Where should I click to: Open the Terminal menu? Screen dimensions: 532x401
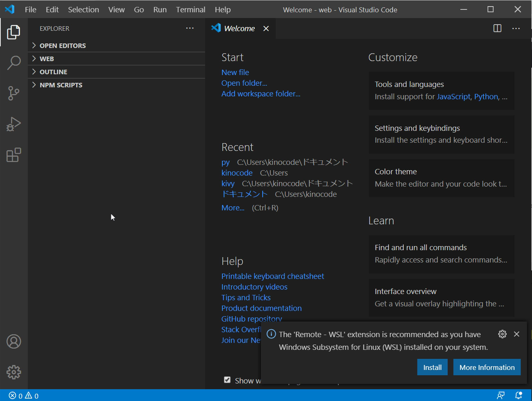190,9
